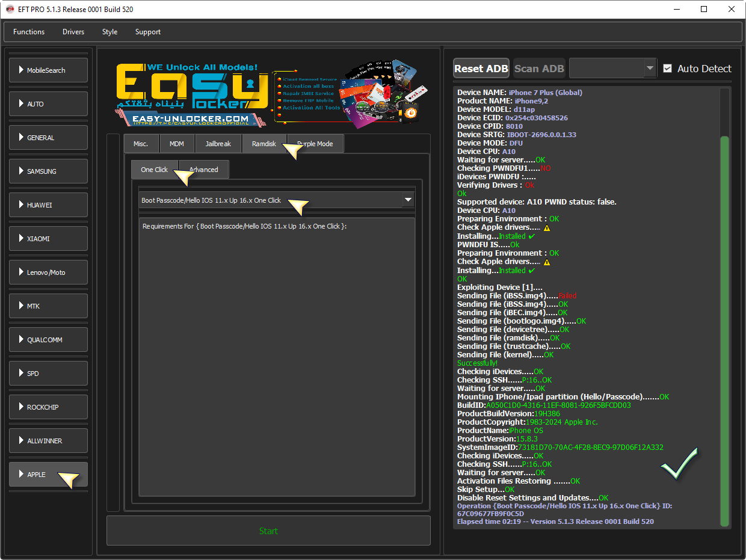
Task: Switch to the Misc. tab
Action: tap(141, 144)
